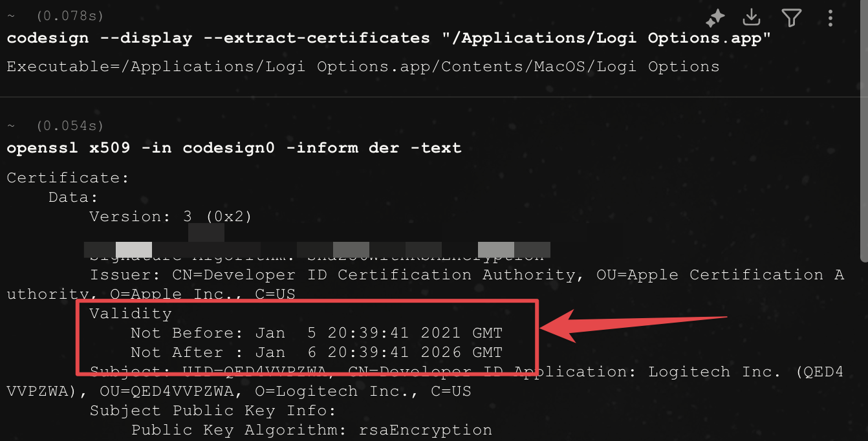This screenshot has width=868, height=441.
Task: Click the (0.078s) duration label
Action: [x=70, y=16]
